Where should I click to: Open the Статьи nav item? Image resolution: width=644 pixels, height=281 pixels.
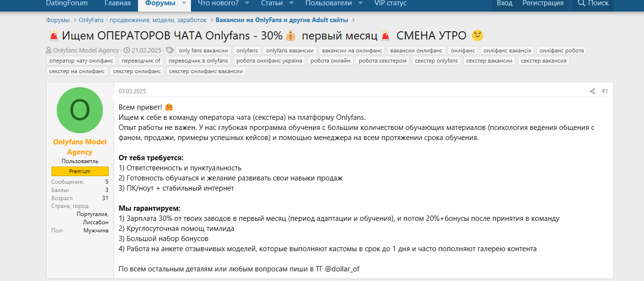[x=272, y=3]
